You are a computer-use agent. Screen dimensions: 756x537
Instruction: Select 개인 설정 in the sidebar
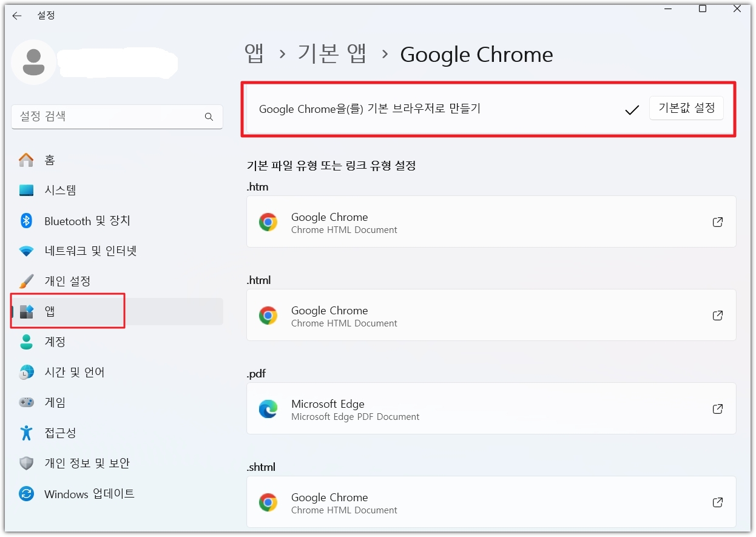point(117,282)
